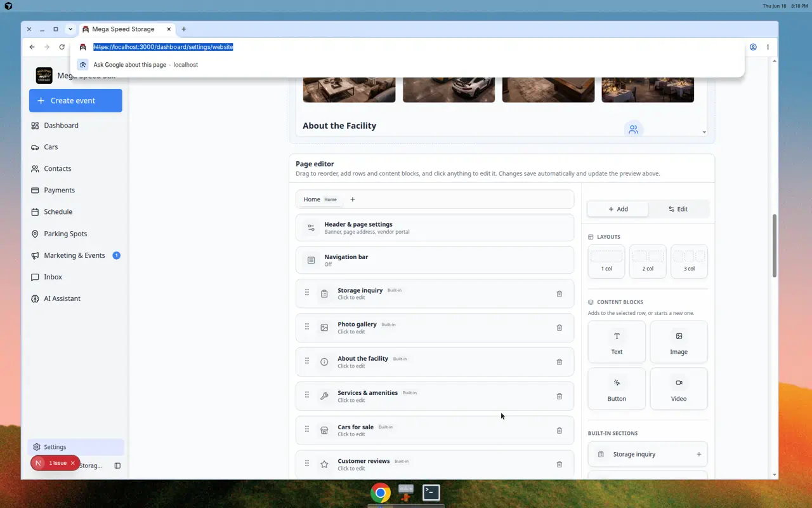
Task: Click the team icon in preview
Action: (633, 129)
